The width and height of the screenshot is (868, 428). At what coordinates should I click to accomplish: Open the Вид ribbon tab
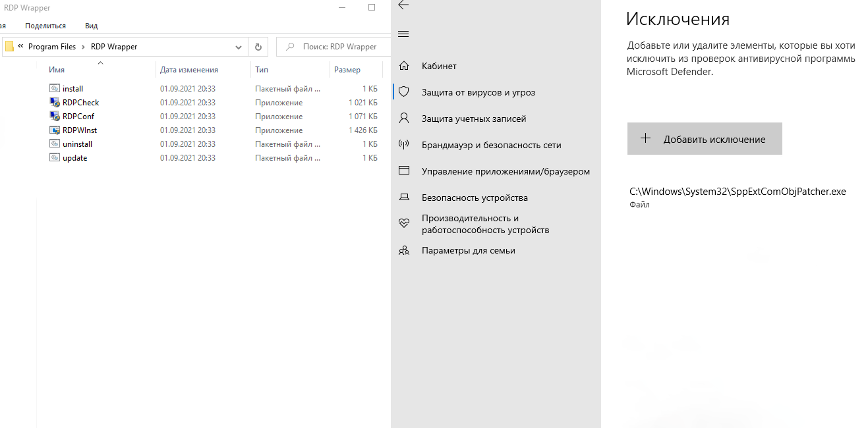[92, 26]
